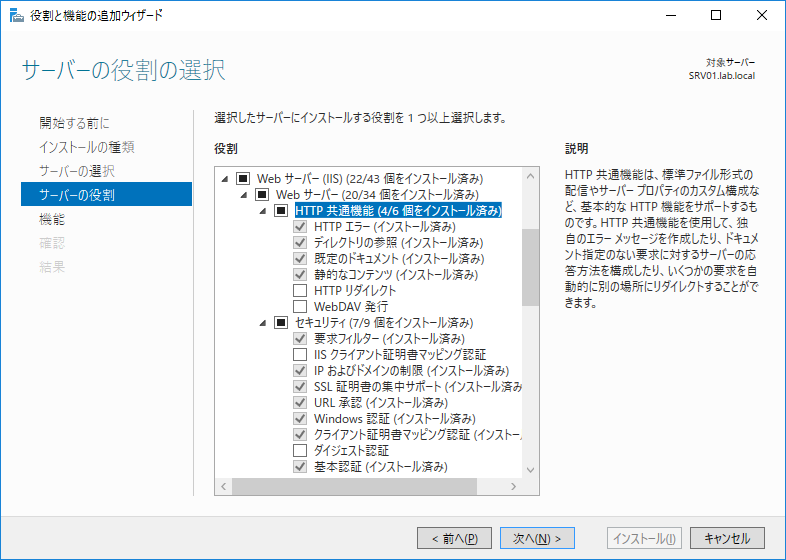Go to the インストールの種類 step
Viewport: 786px width, 560px height.
point(87,147)
